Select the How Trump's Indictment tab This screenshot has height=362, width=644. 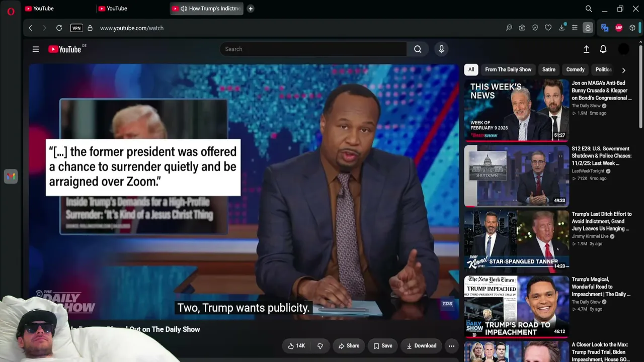click(206, 9)
